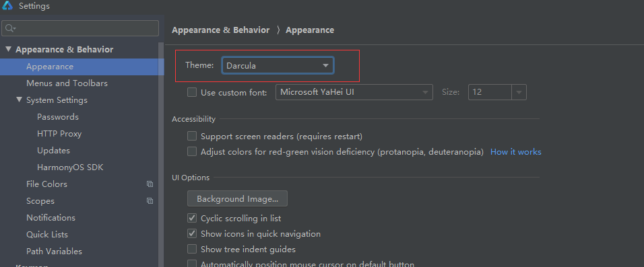The width and height of the screenshot is (644, 267).
Task: Enable Show tree indent guides
Action: (192, 249)
